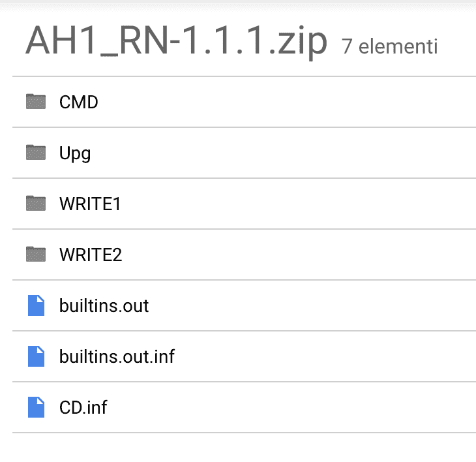Screen dimensions: 476x462
Task: Expand the WRITE1 folder name
Action: tap(90, 204)
